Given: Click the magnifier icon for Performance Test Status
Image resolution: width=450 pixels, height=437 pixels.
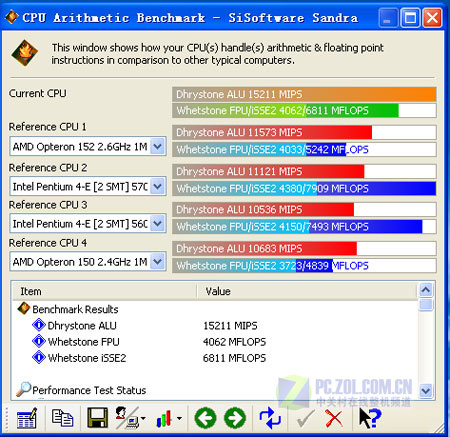Looking at the screenshot, I should (x=23, y=389).
